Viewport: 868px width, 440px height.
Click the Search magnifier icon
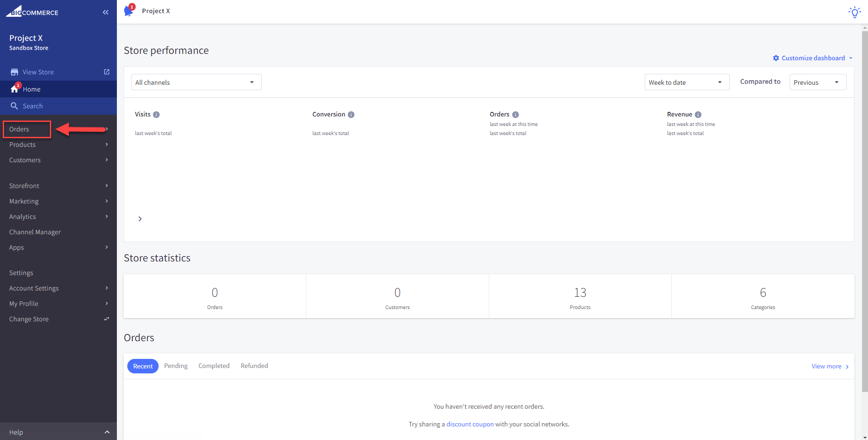14,106
